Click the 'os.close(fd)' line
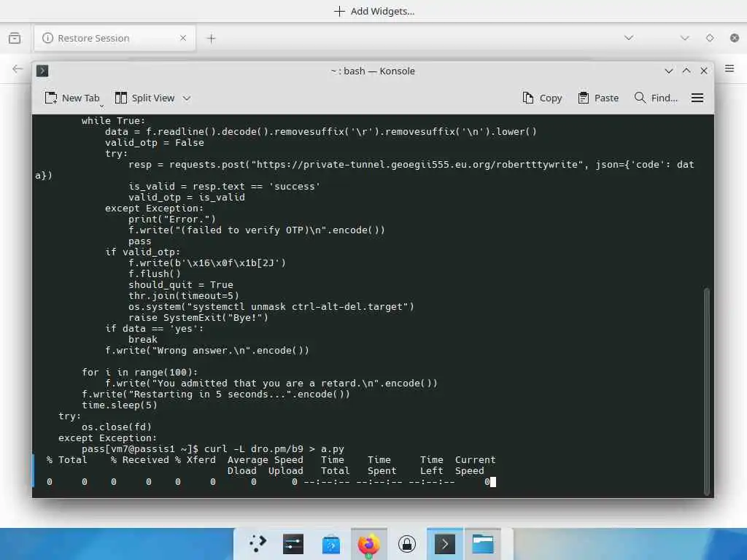 pyautogui.click(x=116, y=427)
